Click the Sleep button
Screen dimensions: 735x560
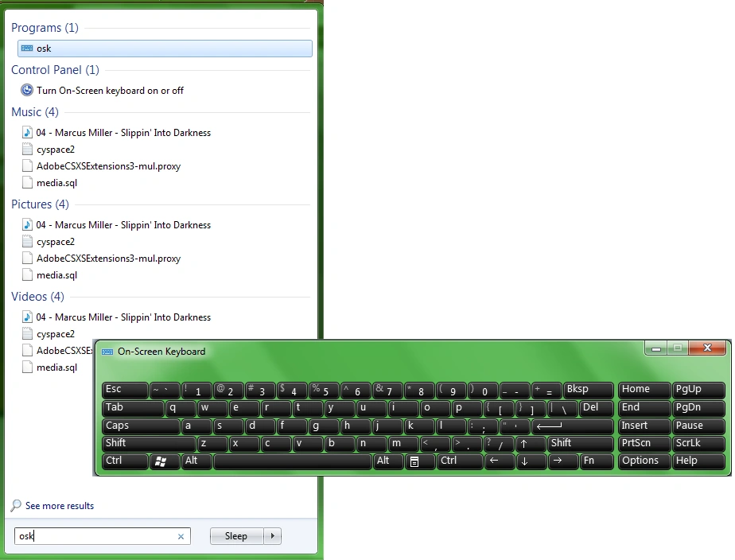coord(237,536)
